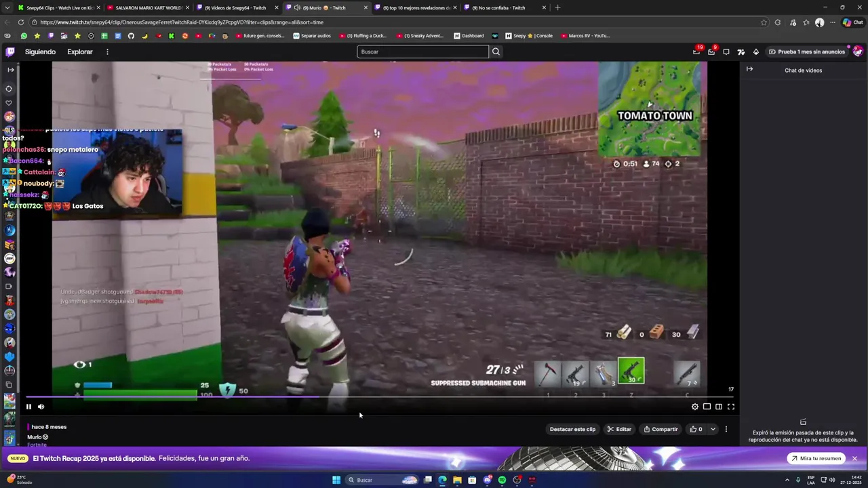Open the player settings gear
This screenshot has width=868, height=488.
pyautogui.click(x=695, y=407)
